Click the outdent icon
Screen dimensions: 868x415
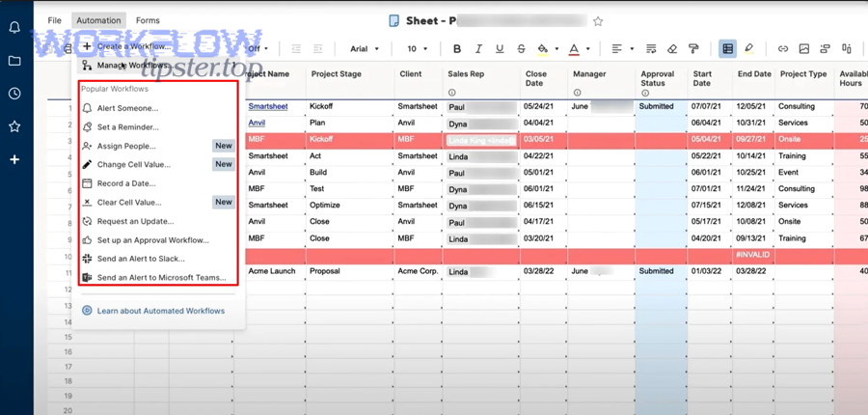pyautogui.click(x=296, y=49)
